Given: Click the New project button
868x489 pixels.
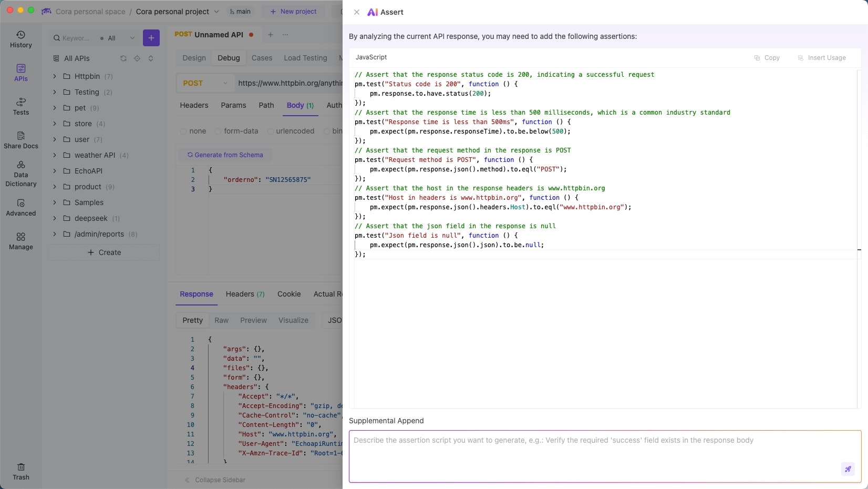Looking at the screenshot, I should [293, 12].
